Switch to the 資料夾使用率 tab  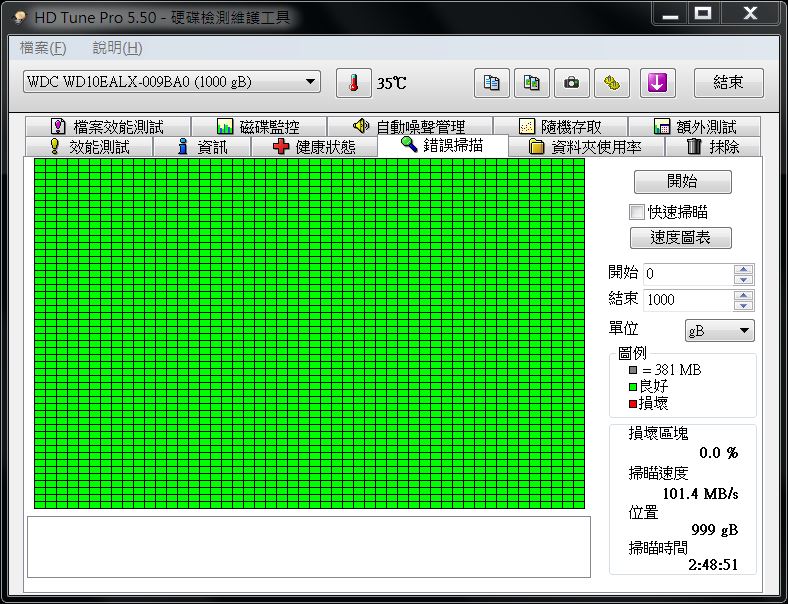[x=586, y=147]
